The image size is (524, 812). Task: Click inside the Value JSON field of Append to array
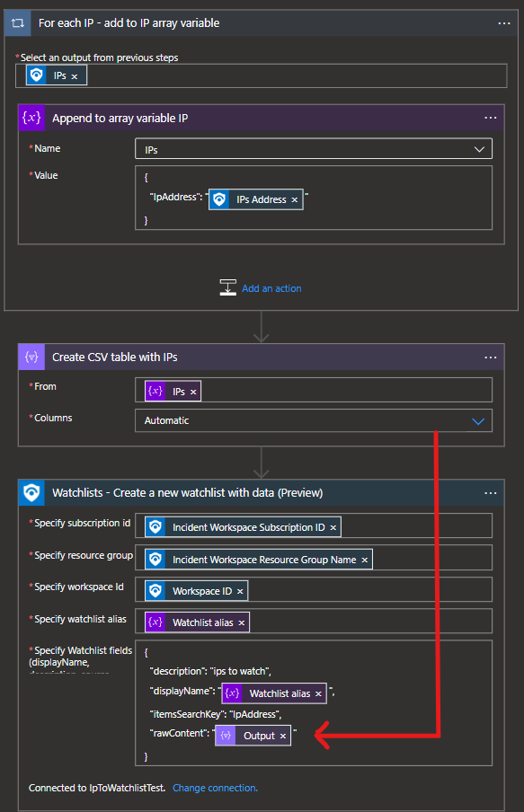click(x=314, y=198)
